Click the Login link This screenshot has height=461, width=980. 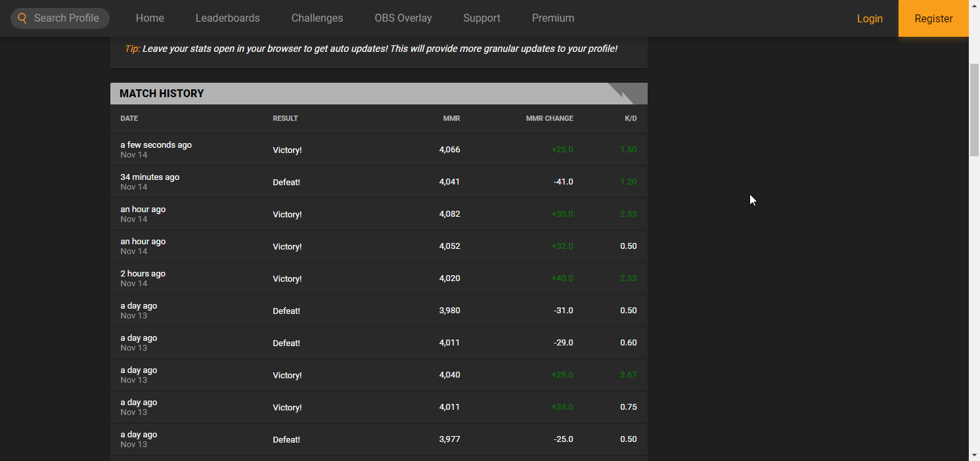pos(870,18)
